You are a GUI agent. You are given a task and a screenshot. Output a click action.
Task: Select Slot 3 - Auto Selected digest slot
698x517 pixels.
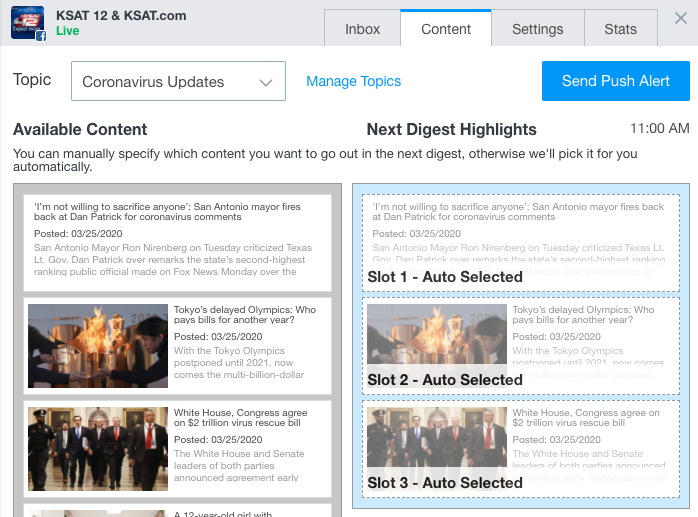pos(521,449)
